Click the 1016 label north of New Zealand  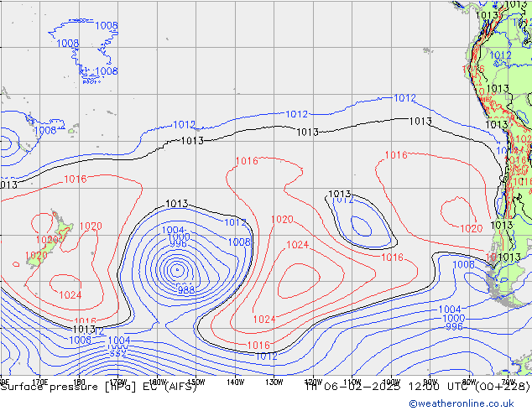click(x=76, y=179)
